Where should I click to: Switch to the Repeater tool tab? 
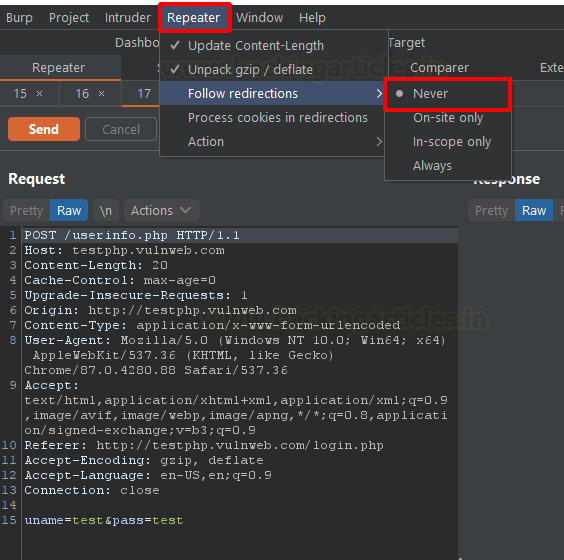59,68
